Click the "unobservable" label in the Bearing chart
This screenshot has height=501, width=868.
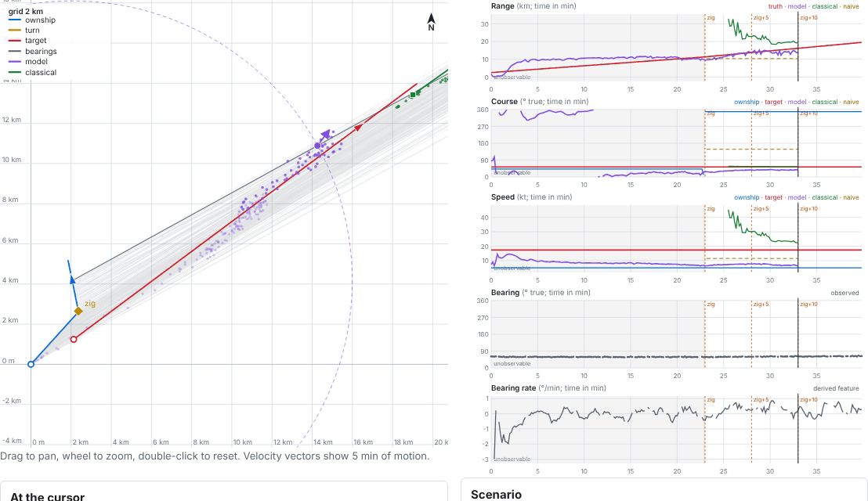512,364
